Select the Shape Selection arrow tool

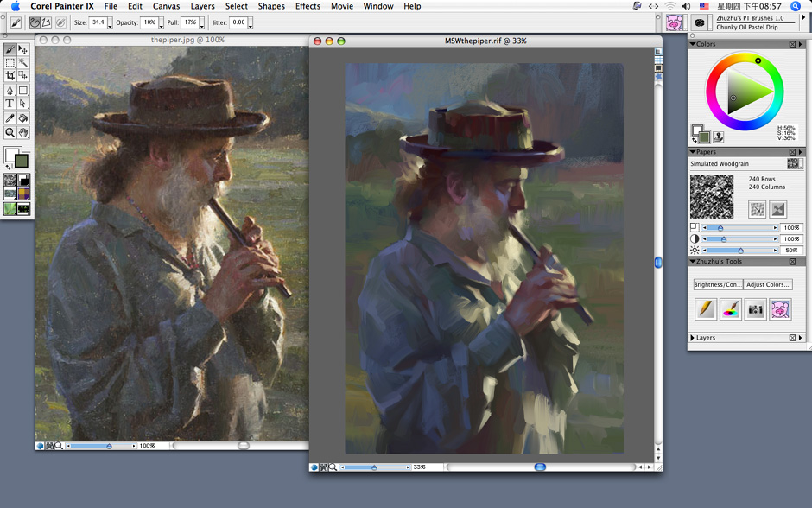(22, 103)
